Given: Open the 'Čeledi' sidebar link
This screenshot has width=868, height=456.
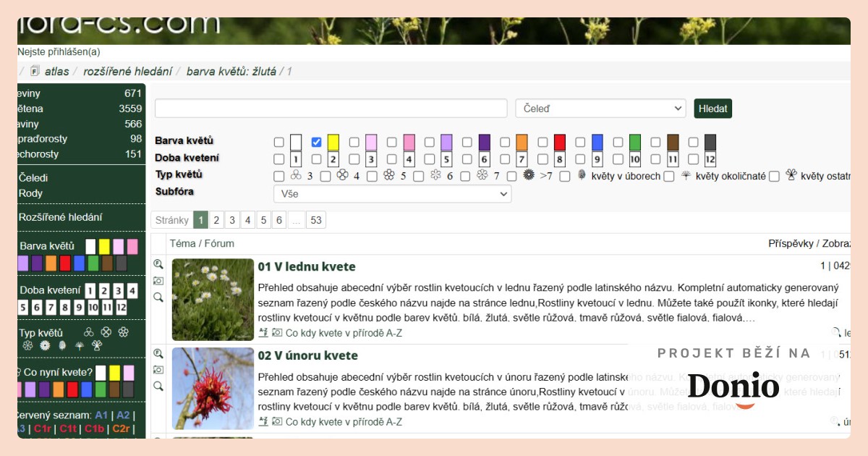Looking at the screenshot, I should 33,177.
